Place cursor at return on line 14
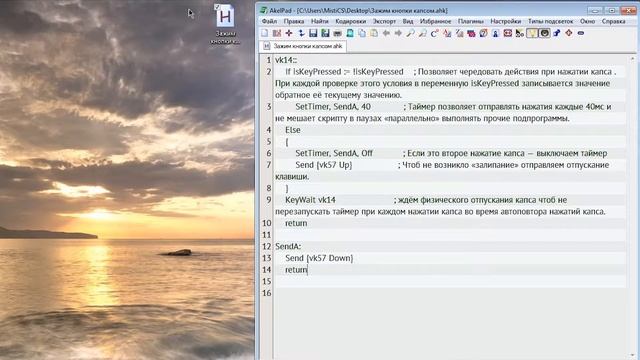 pyautogui.click(x=296, y=270)
